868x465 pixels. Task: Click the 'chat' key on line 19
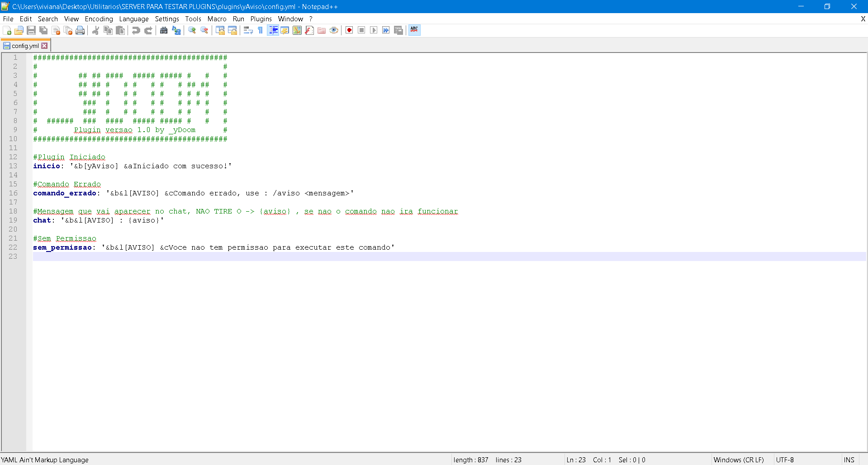click(x=42, y=220)
